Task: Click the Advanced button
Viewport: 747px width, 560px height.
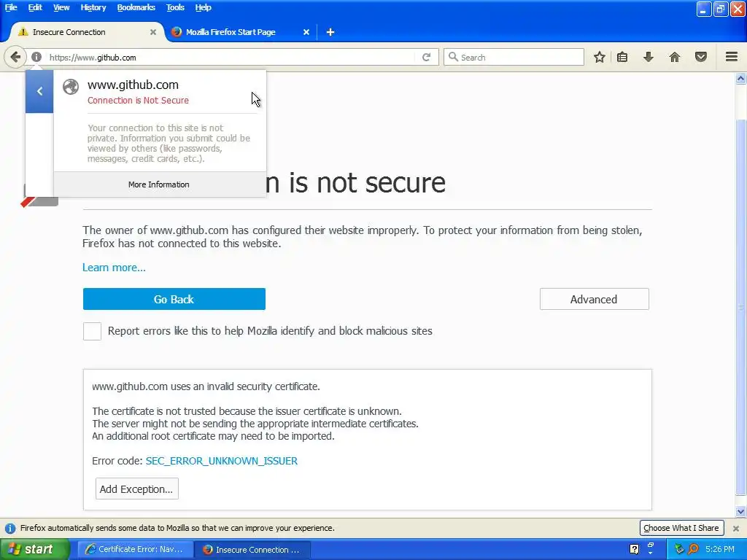Action: point(594,299)
